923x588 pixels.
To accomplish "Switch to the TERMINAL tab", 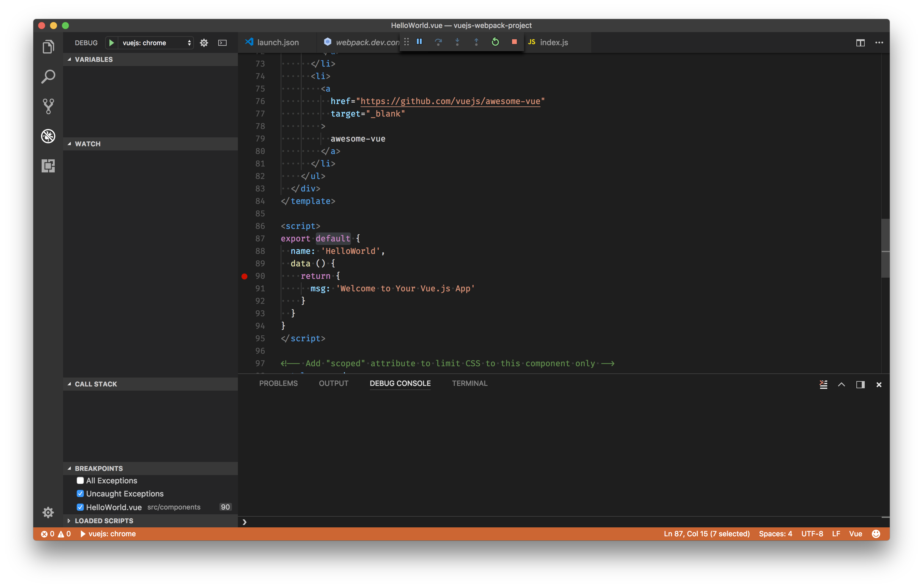I will click(470, 383).
